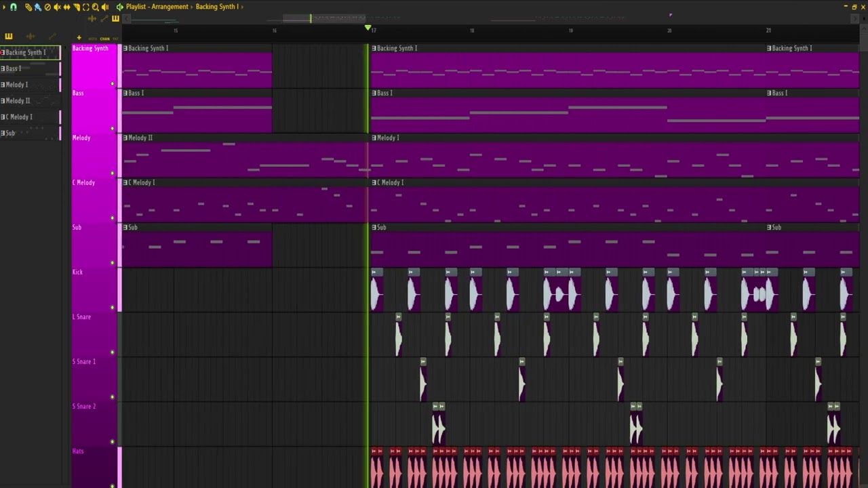Select C Melody I in the picker

(31, 117)
